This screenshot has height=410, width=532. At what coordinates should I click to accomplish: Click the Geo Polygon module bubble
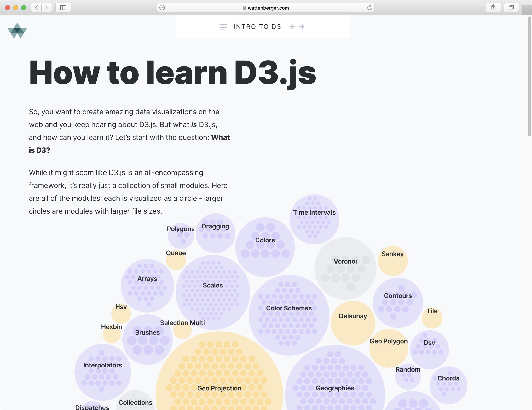point(389,348)
